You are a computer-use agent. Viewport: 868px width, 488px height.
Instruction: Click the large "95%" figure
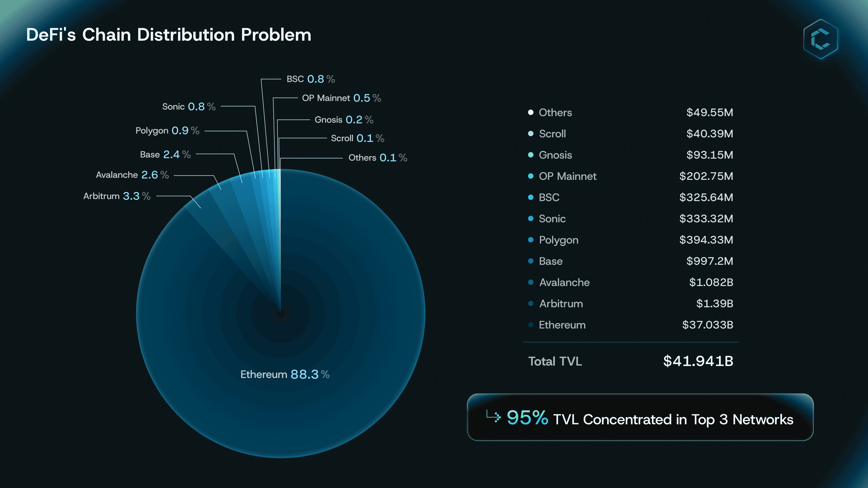click(x=527, y=418)
